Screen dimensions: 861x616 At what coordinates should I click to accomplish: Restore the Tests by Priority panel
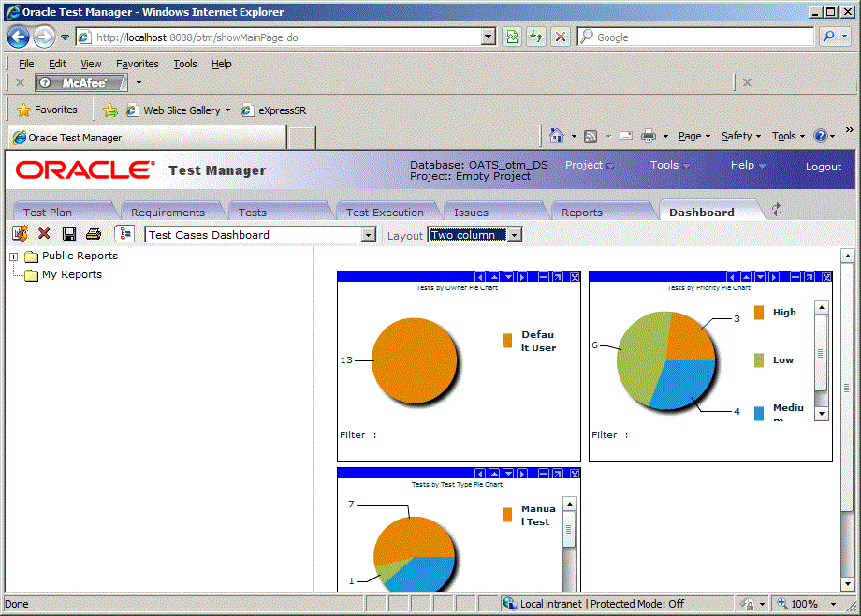click(x=810, y=277)
